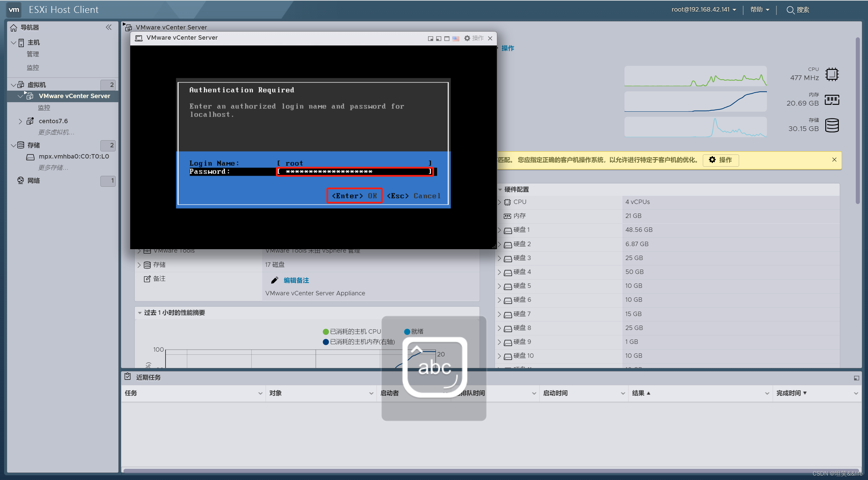Switch console to full-window layout icon

[447, 38]
